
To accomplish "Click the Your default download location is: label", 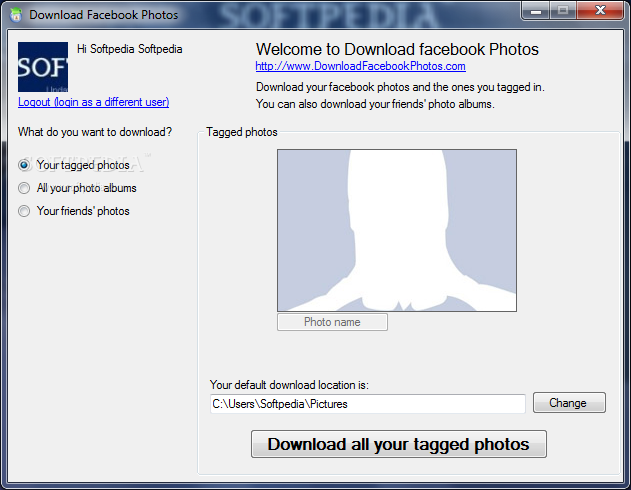I will pyautogui.click(x=289, y=385).
